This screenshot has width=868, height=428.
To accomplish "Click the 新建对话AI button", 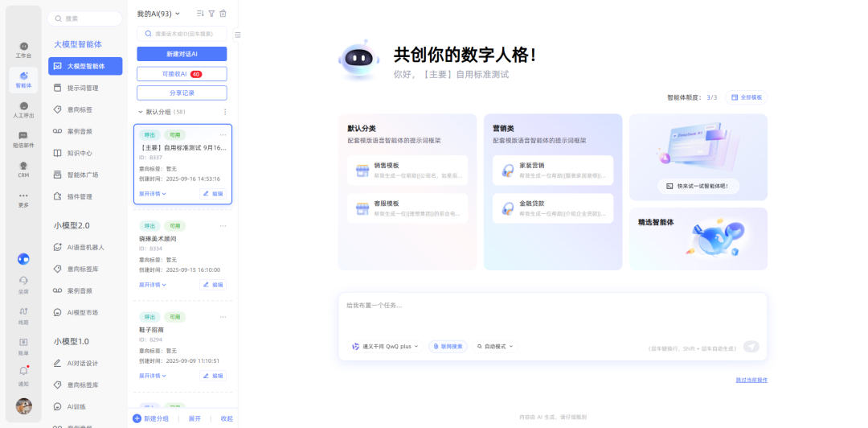I will [182, 54].
